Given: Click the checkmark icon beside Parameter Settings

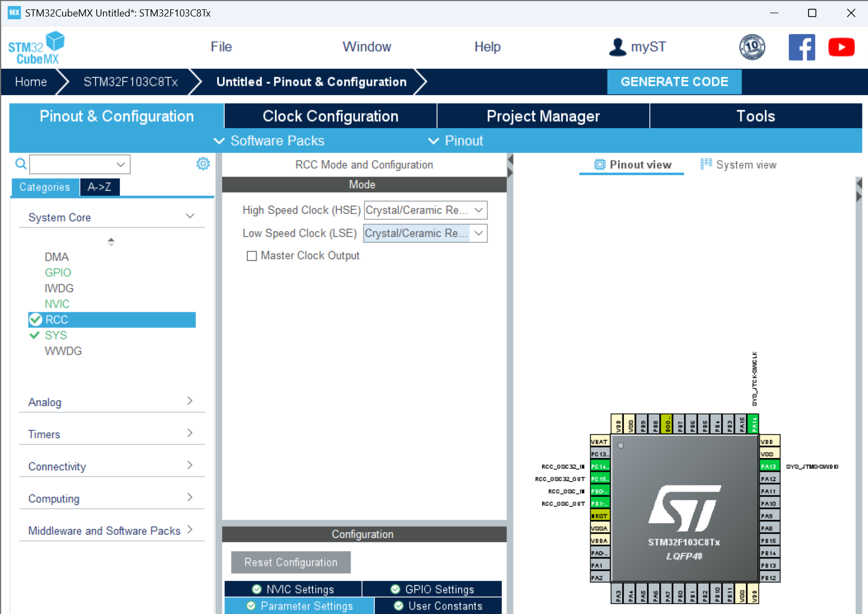Looking at the screenshot, I should (251, 606).
